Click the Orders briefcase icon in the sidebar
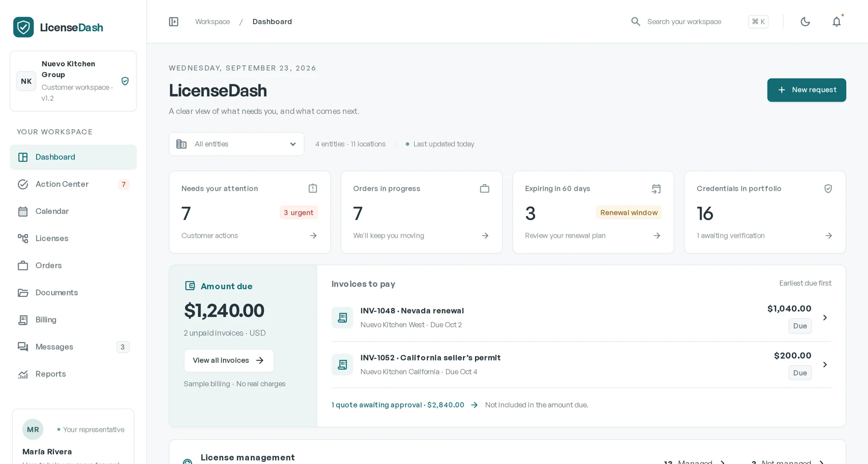Viewport: 868px width, 464px height. coord(23,265)
